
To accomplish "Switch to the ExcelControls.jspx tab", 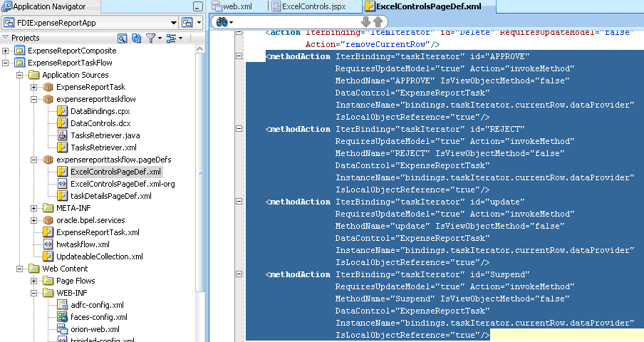I will click(309, 6).
